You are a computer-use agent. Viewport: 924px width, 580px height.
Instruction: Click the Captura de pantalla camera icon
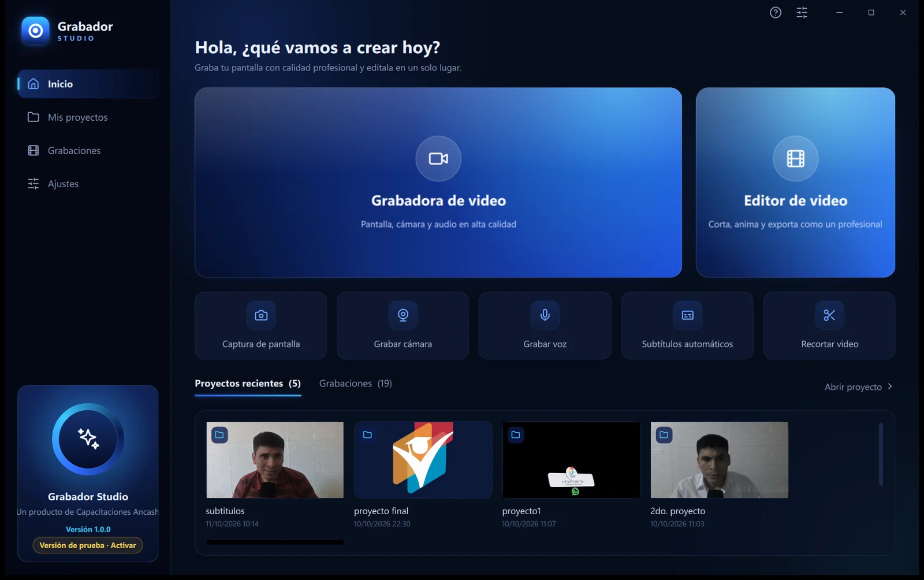point(261,315)
